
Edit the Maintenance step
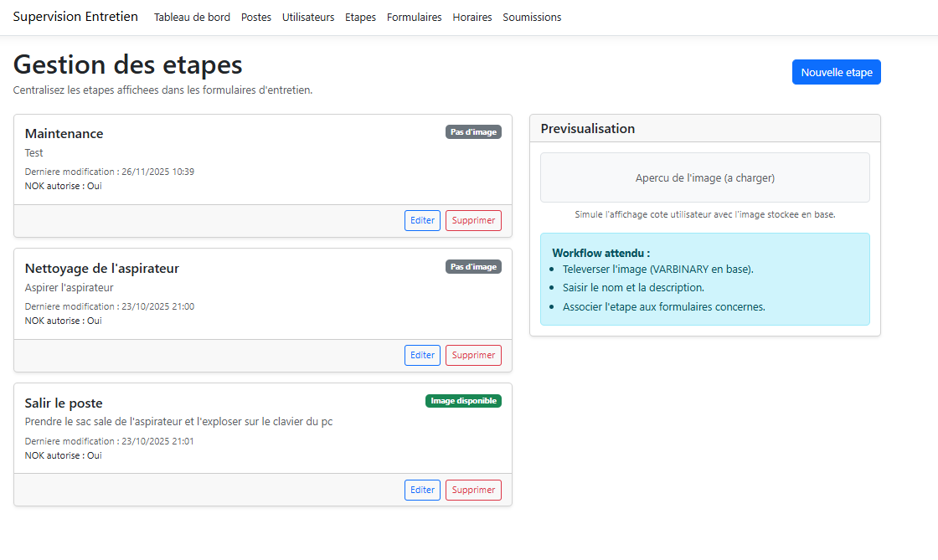click(x=422, y=221)
